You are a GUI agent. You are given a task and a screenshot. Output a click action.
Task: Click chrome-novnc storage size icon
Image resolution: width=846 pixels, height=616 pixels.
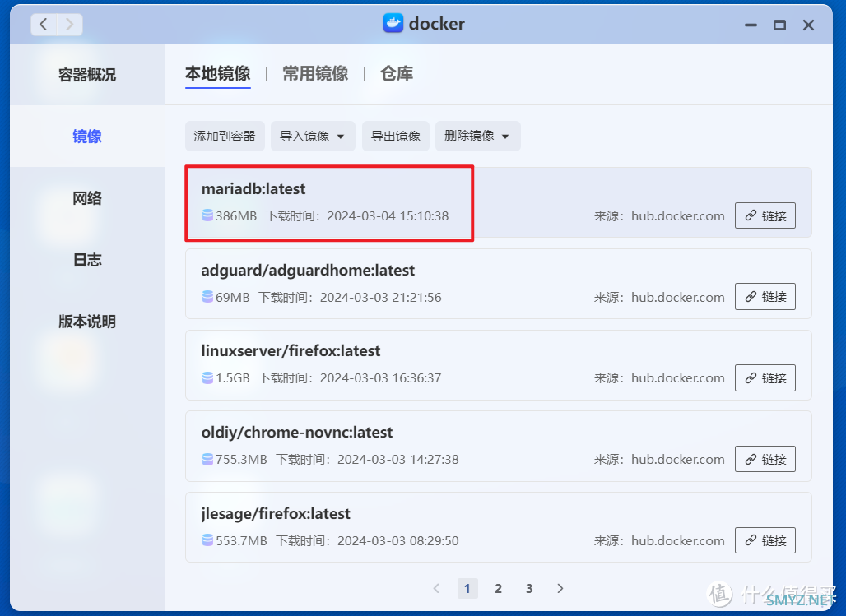point(207,460)
